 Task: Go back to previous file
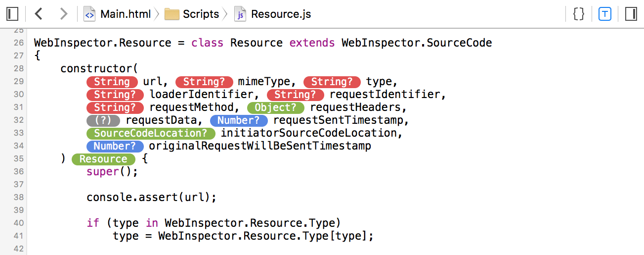[39, 14]
